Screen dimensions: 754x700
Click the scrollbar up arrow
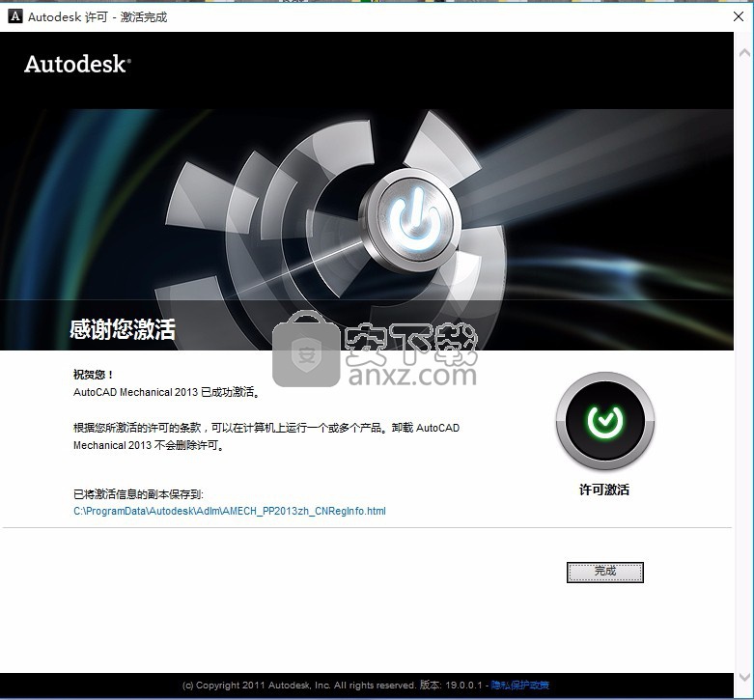point(744,53)
